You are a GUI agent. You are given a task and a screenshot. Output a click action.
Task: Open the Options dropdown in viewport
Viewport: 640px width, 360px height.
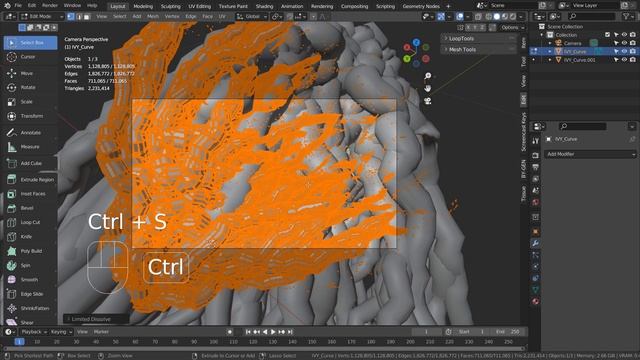point(512,27)
